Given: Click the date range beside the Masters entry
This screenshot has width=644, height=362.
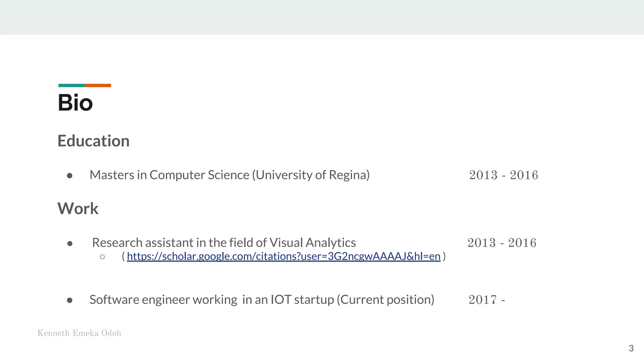Looking at the screenshot, I should [503, 175].
